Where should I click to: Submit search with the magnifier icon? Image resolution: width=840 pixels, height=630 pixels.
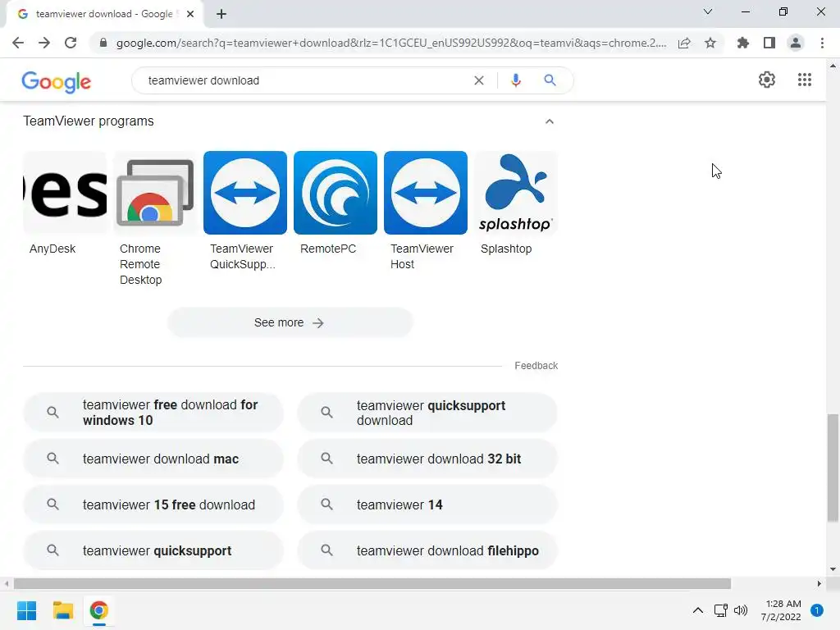click(550, 80)
